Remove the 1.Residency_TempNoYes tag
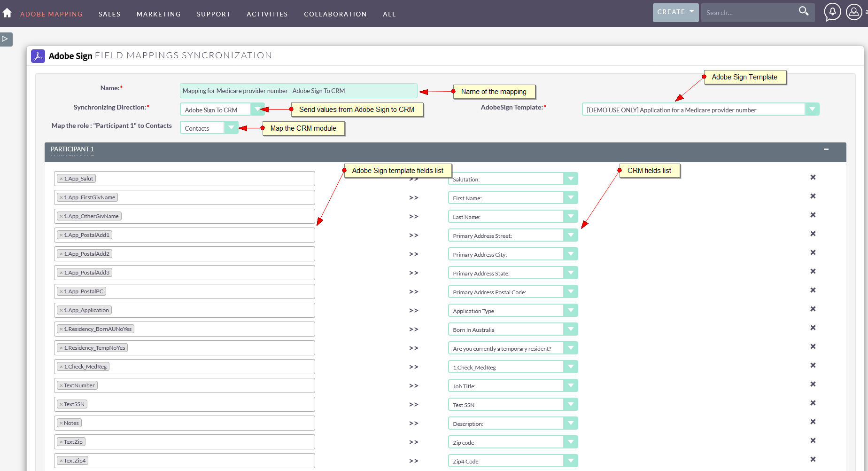 tap(61, 348)
